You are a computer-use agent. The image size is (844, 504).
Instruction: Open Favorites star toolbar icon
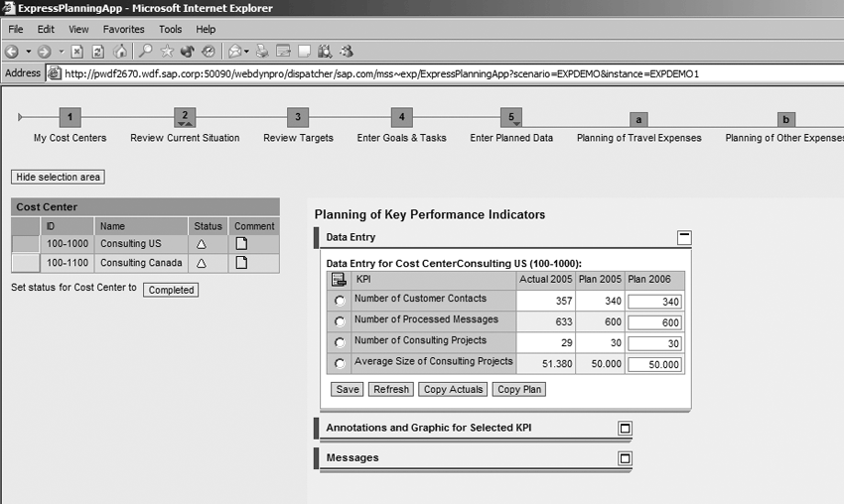[x=167, y=52]
